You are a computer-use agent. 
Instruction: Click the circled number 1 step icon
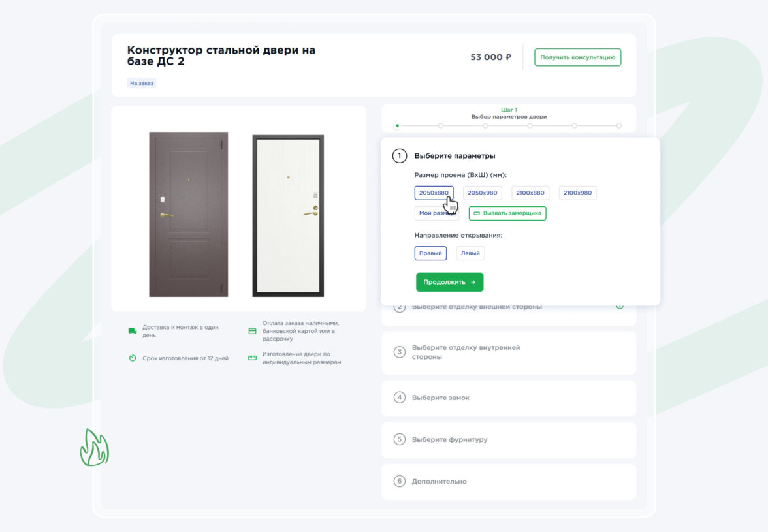pos(399,156)
